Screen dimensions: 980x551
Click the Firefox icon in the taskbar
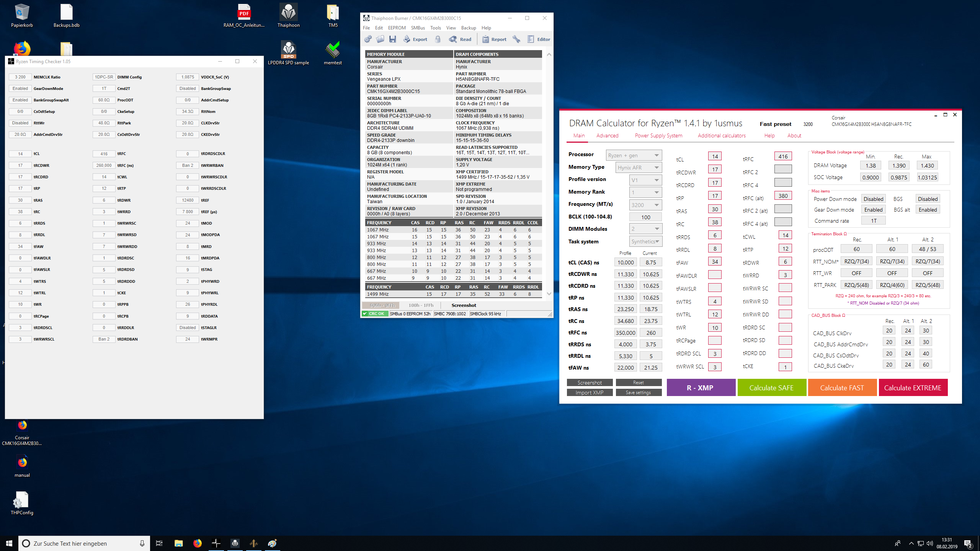click(x=197, y=543)
